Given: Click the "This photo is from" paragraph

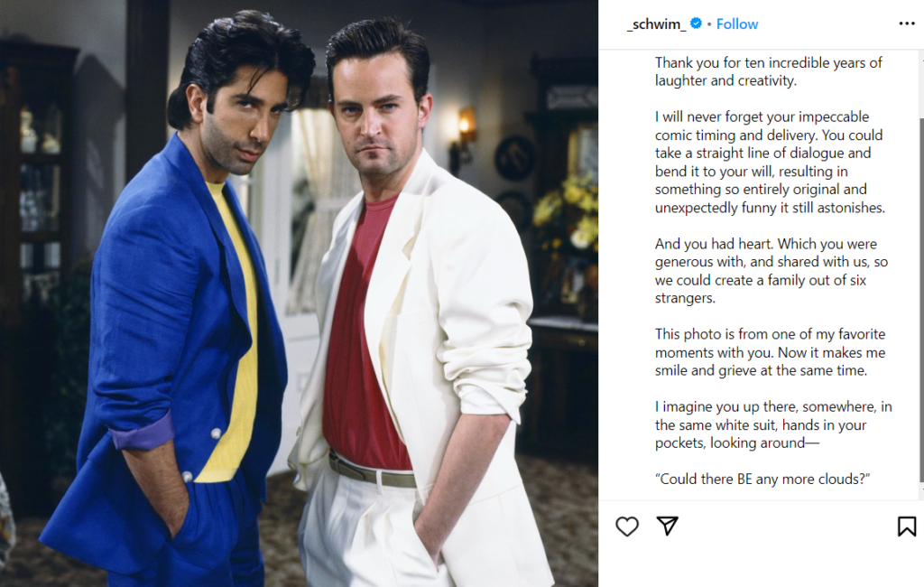Looking at the screenshot, I should [771, 352].
